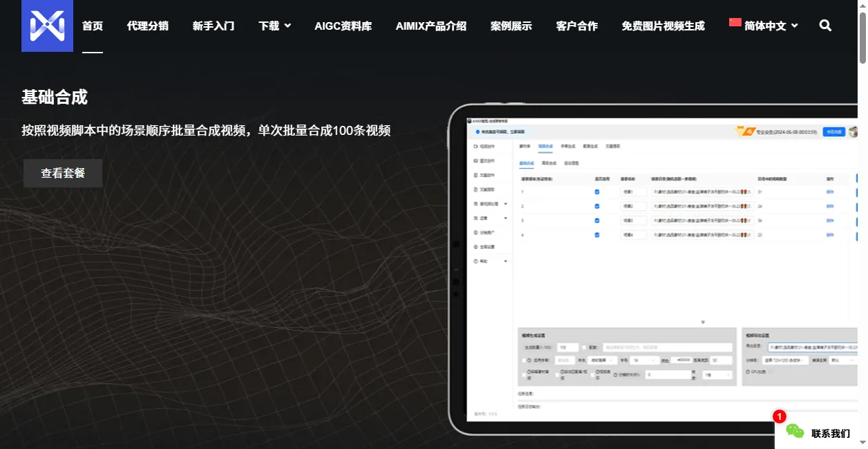Open search with the magnifying glass icon
This screenshot has width=868, height=449.
[825, 26]
